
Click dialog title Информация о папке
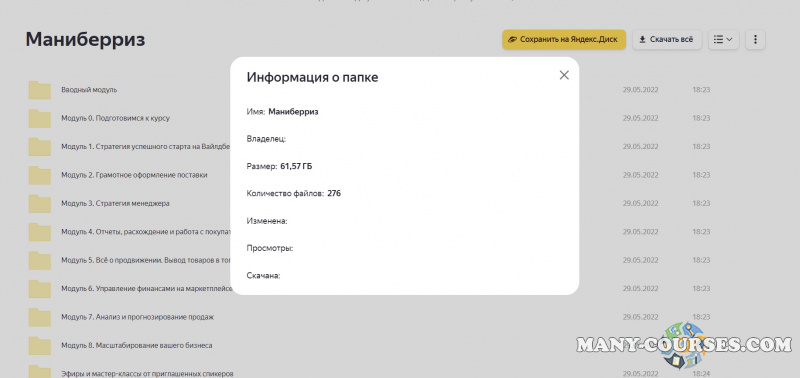point(312,78)
